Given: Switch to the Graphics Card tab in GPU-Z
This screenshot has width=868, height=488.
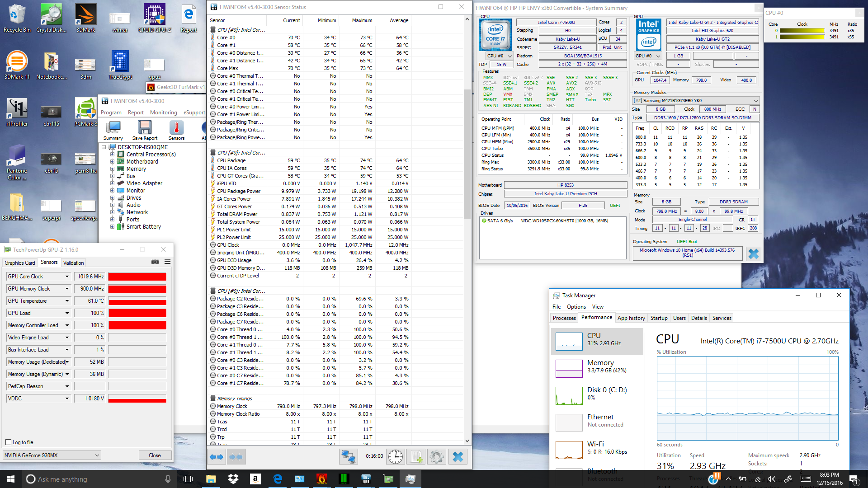Looking at the screenshot, I should pos(20,263).
